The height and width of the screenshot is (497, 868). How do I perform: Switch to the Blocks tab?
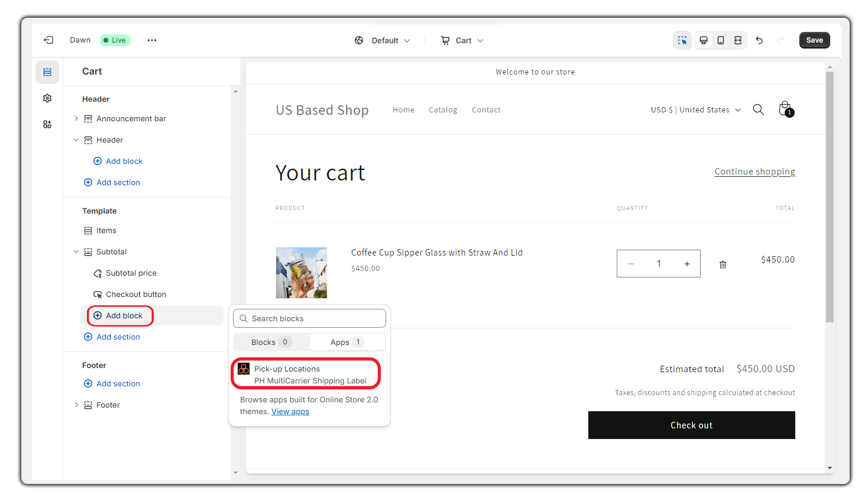click(271, 342)
